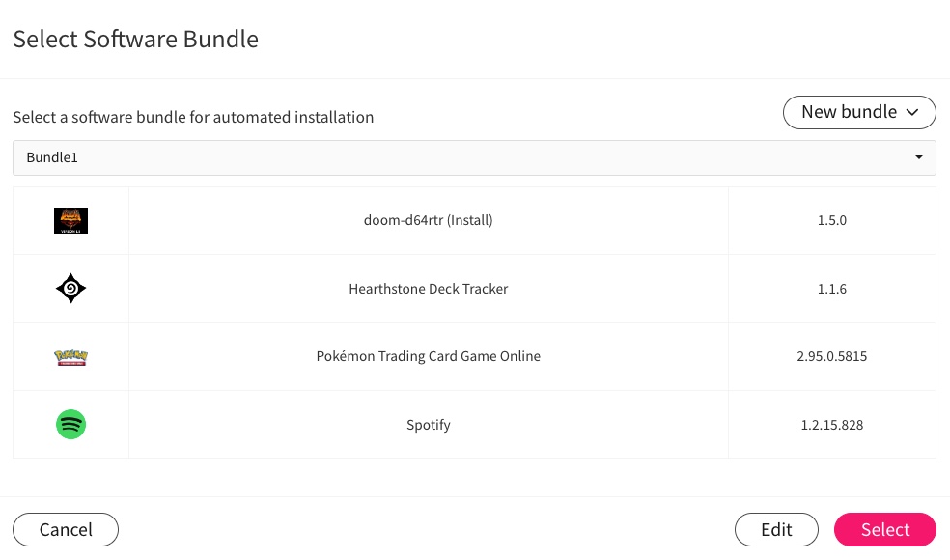Click the doom-d64rtr app icon
The height and width of the screenshot is (560, 950).
[x=70, y=220]
